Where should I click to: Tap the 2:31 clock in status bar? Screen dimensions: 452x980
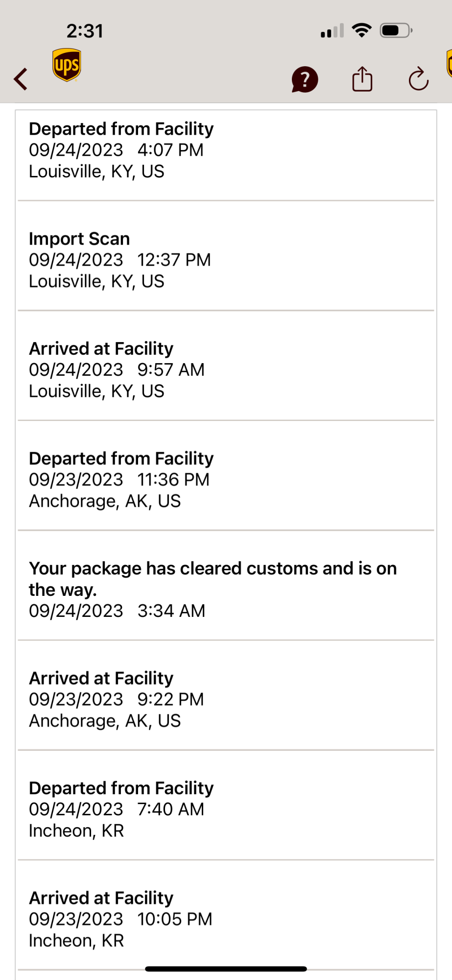click(x=85, y=31)
